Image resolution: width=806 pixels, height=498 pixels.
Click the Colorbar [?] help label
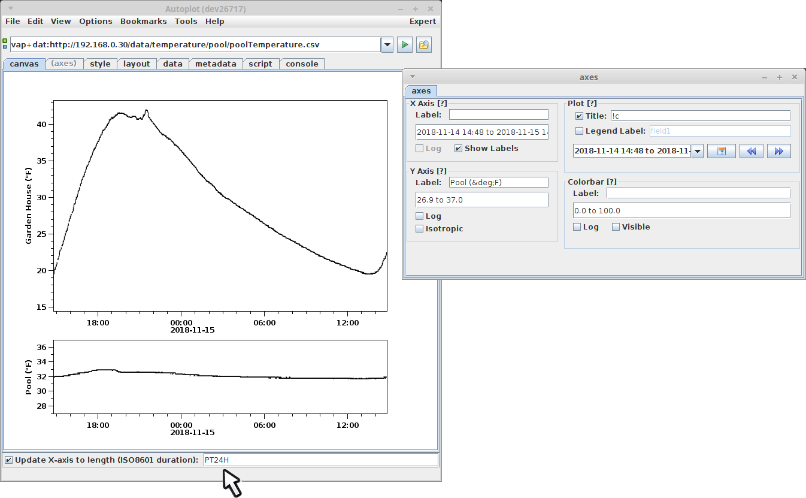pos(592,182)
